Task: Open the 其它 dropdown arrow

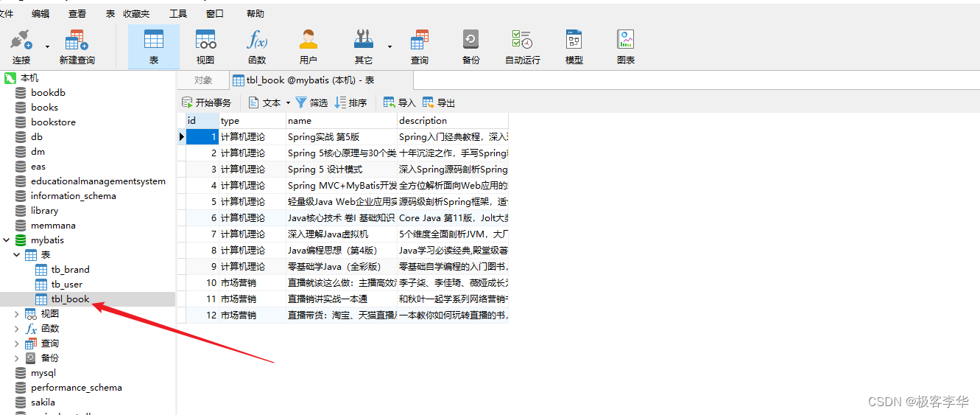Action: [x=389, y=46]
